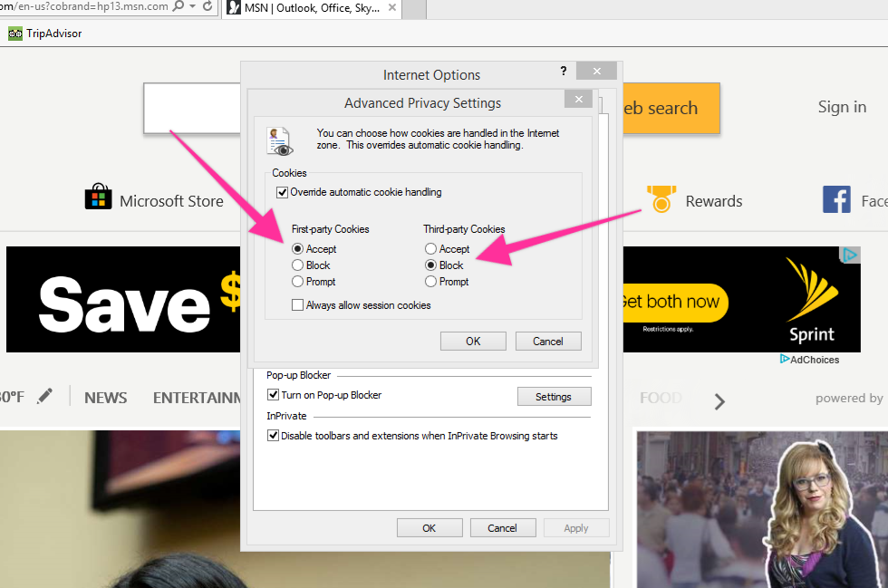The image size is (888, 588).
Task: Toggle Override automatic cookie handling checkbox
Action: coord(282,192)
